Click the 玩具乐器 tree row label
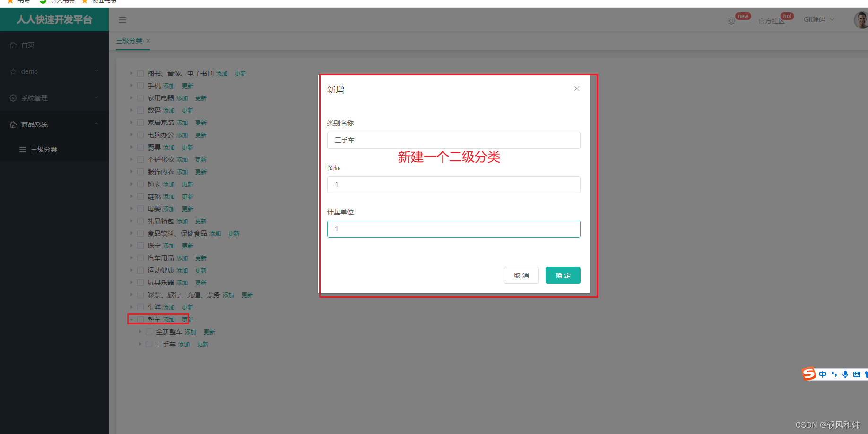868x434 pixels. pyautogui.click(x=161, y=283)
